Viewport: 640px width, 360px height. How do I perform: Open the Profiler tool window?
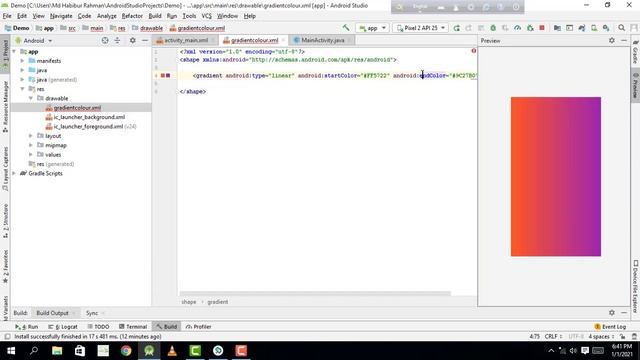click(x=198, y=327)
